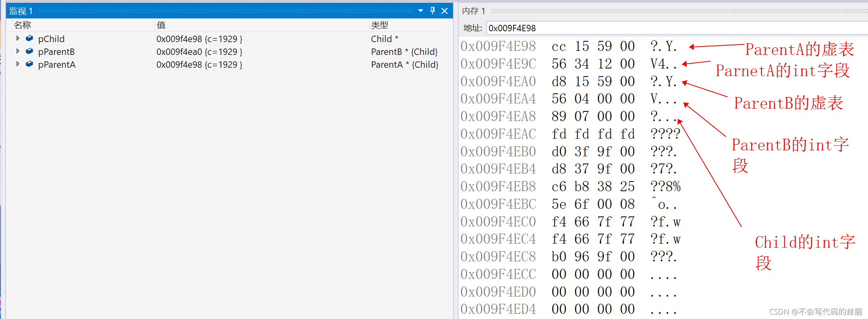The width and height of the screenshot is (868, 319).
Task: Click the bytes '56 04 00 00'
Action: [593, 99]
